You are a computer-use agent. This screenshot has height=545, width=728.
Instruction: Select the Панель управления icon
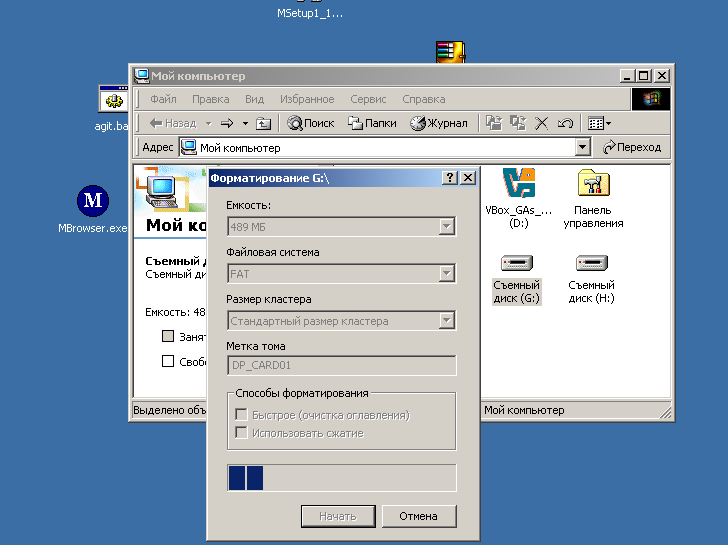pyautogui.click(x=593, y=198)
